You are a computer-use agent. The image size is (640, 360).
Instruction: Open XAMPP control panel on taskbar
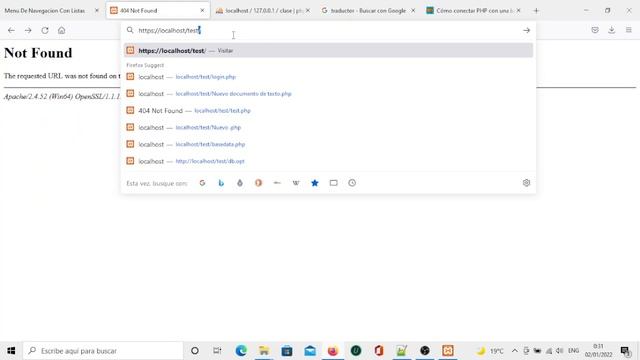pos(448,351)
